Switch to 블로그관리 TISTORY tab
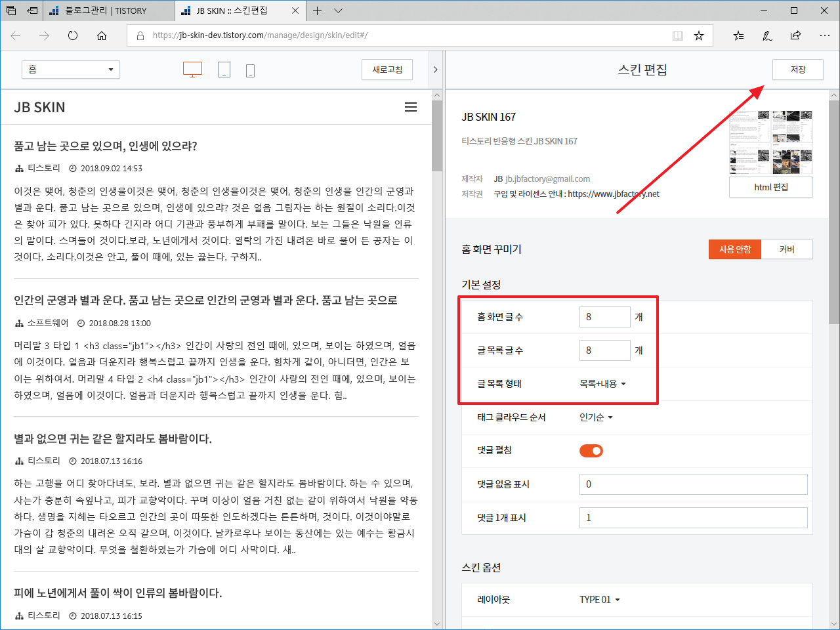 click(110, 10)
